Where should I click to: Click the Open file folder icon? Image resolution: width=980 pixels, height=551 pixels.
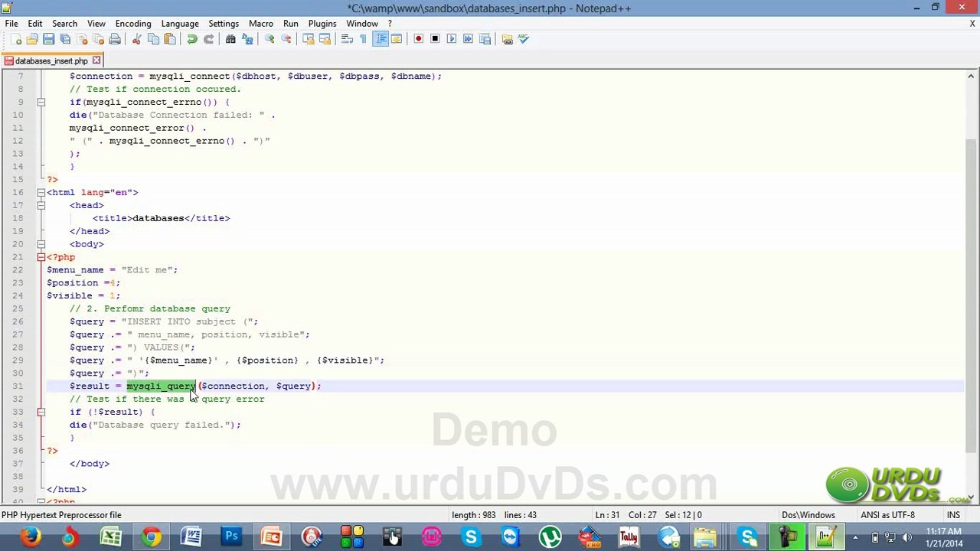click(32, 39)
